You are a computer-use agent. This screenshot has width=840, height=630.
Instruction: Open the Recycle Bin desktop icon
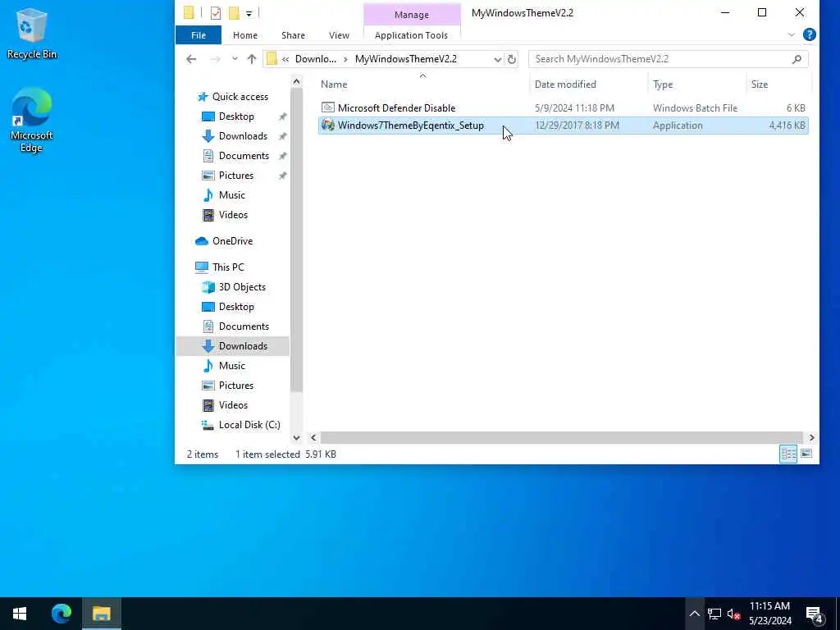[32, 33]
